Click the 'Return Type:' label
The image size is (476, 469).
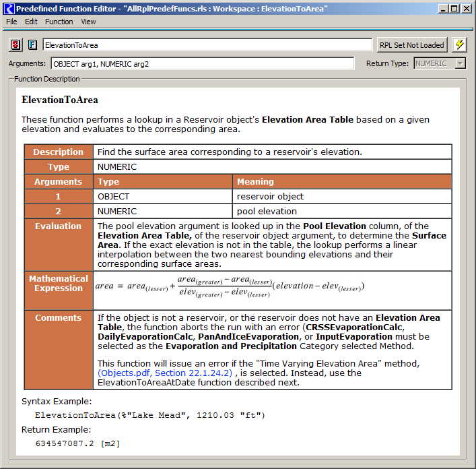387,63
